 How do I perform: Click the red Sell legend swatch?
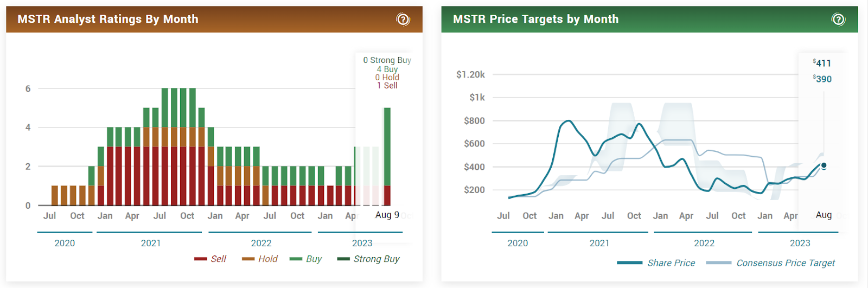pyautogui.click(x=200, y=259)
